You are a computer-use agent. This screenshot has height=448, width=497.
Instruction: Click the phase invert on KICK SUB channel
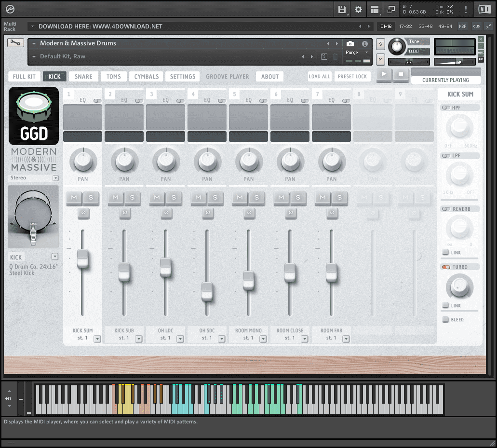point(125,213)
